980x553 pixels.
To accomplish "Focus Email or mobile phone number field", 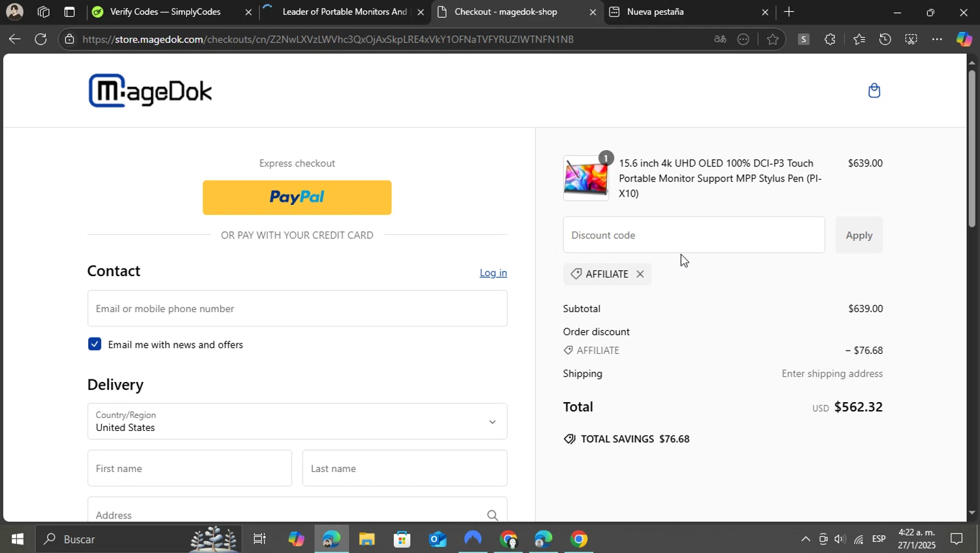I will 297,308.
